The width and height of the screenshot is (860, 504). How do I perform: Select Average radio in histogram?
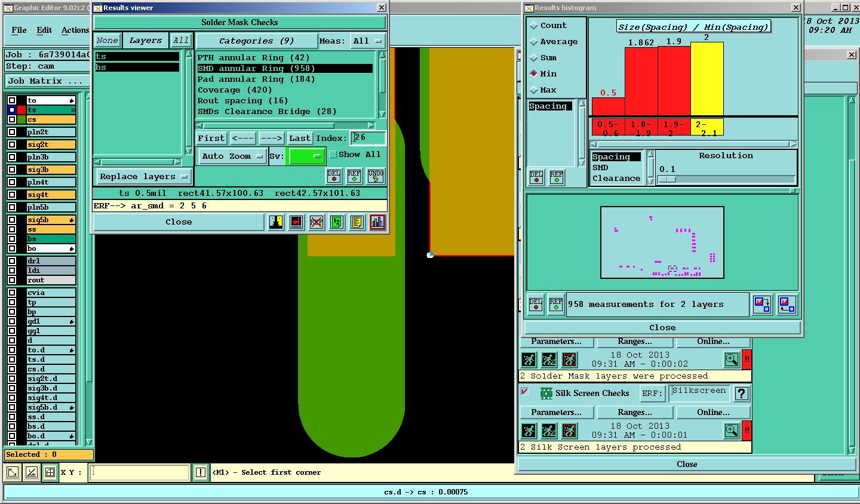pos(534,42)
